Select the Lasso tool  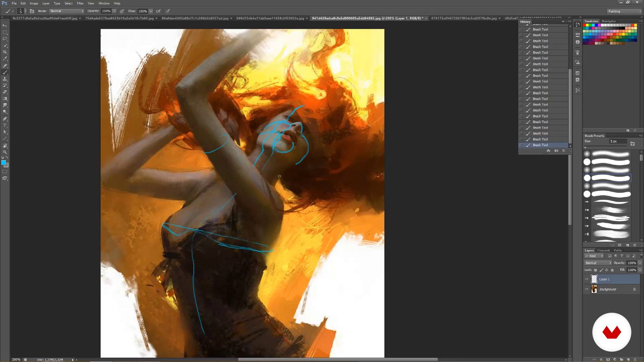pyautogui.click(x=5, y=39)
